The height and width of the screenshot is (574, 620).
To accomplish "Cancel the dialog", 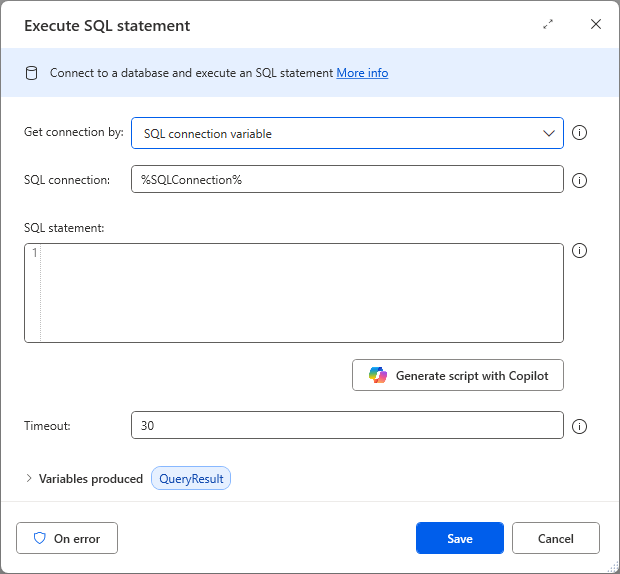I will 556,538.
